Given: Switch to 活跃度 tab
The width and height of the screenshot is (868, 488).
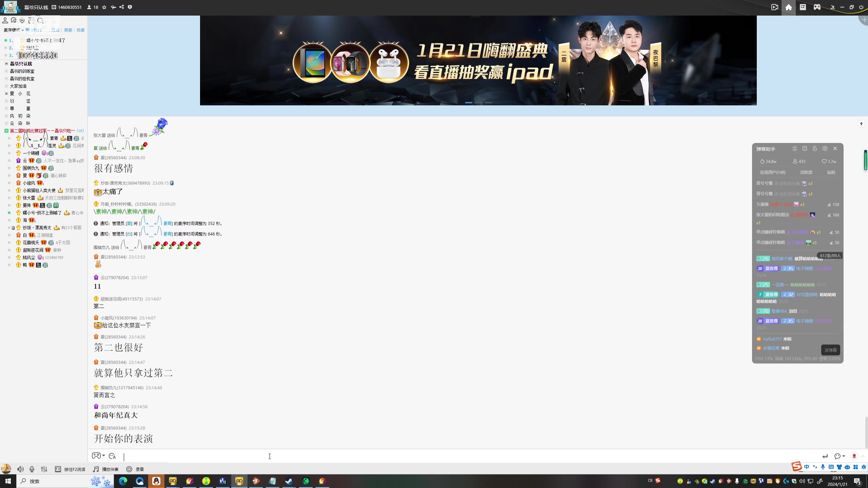Looking at the screenshot, I should coord(806,172).
